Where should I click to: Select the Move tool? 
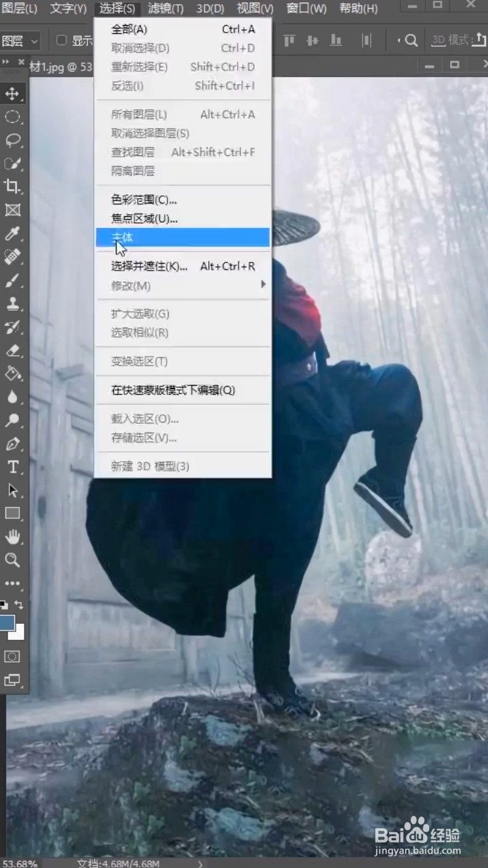point(13,94)
